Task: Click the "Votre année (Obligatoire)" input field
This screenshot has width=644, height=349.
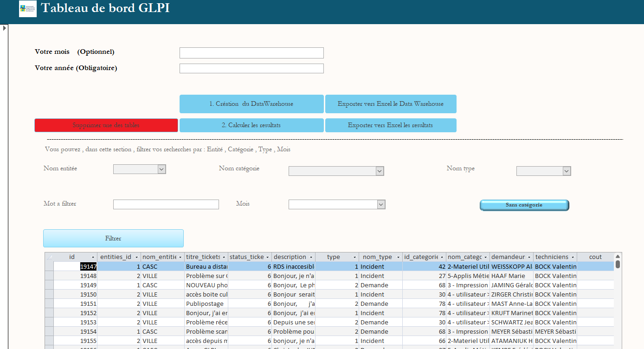Action: tap(251, 68)
